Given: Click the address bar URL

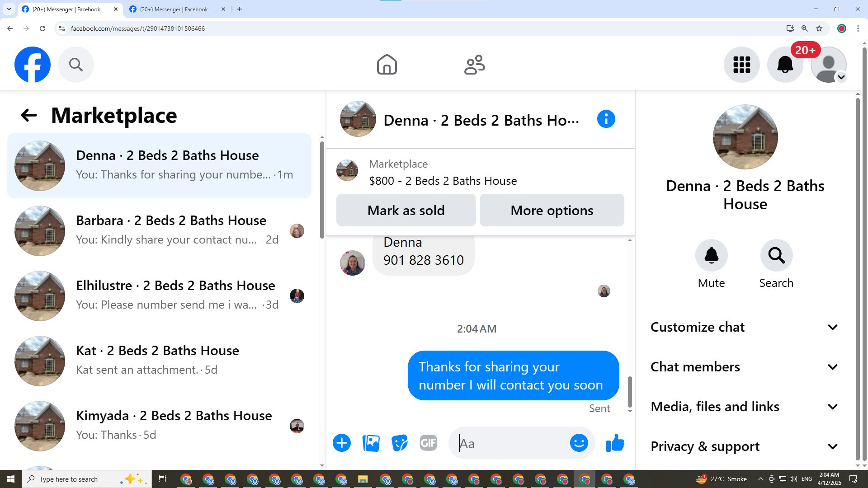Looking at the screenshot, I should click(x=138, y=28).
